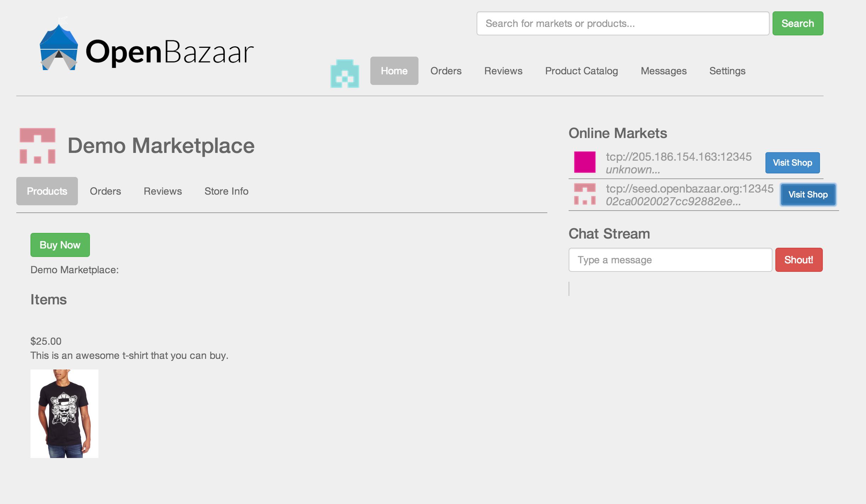Image resolution: width=866 pixels, height=504 pixels.
Task: Open the Settings page
Action: pos(727,71)
